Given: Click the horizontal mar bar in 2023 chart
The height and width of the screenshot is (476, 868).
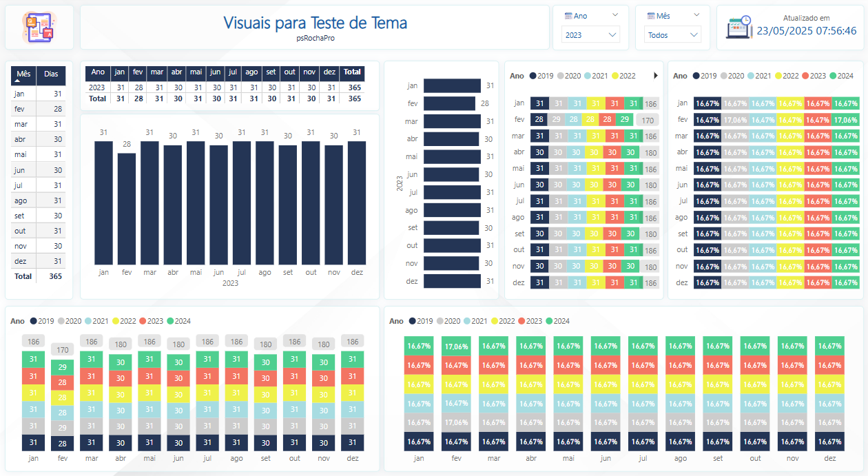Looking at the screenshot, I should [x=452, y=121].
